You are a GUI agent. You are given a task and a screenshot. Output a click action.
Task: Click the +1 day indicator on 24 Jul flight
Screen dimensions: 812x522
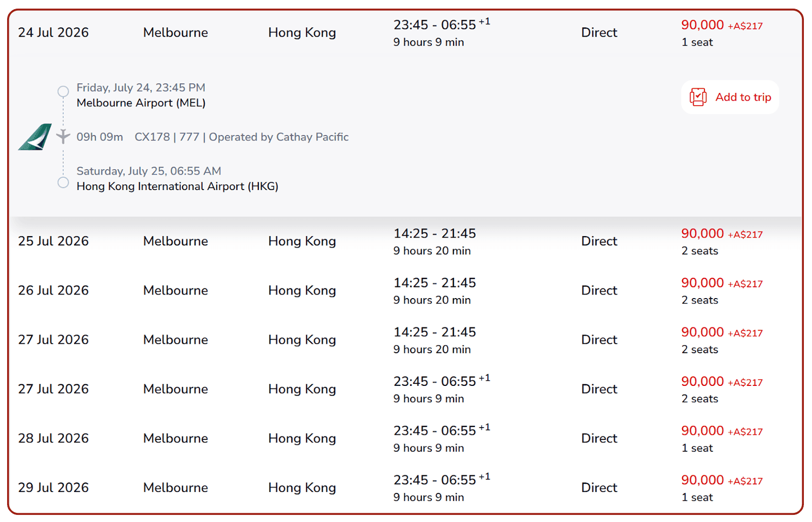(x=485, y=22)
